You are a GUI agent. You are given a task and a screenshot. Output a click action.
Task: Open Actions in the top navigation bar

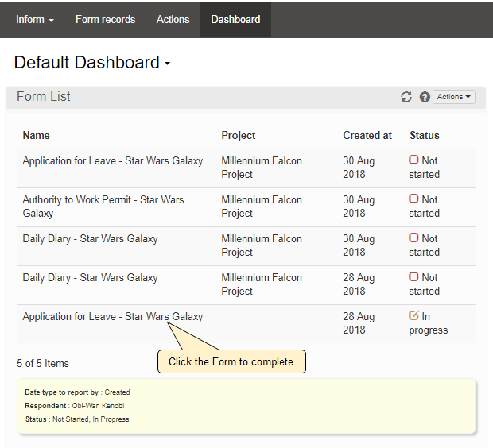tap(173, 19)
